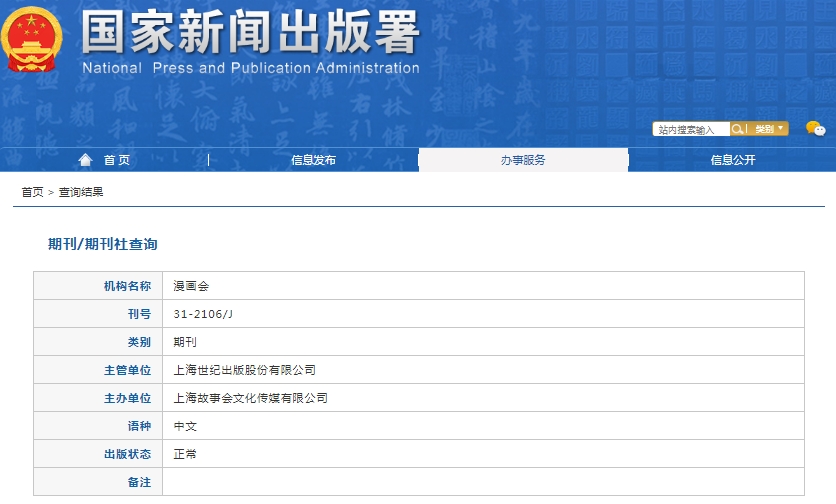Click the 站内搜索输入 search box
836x504 pixels.
coord(691,129)
